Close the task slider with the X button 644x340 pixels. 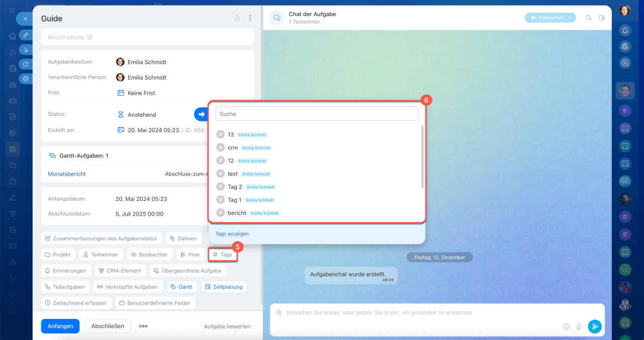coord(25,19)
